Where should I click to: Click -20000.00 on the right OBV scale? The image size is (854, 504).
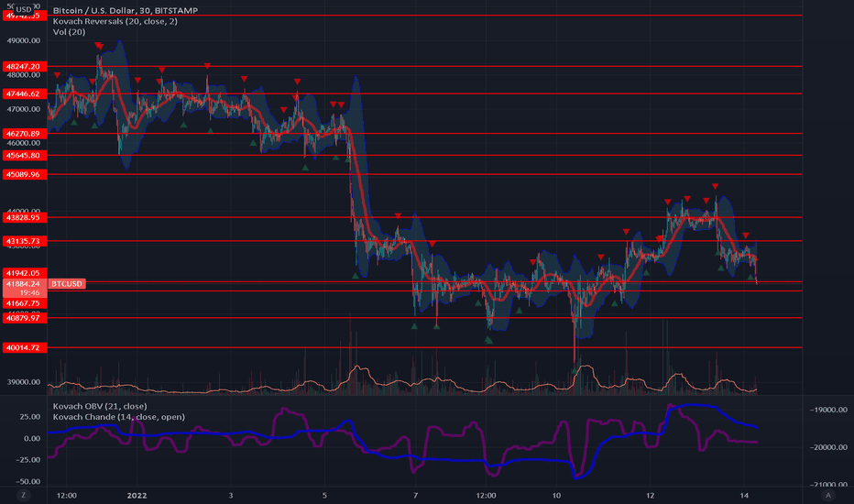coord(828,447)
